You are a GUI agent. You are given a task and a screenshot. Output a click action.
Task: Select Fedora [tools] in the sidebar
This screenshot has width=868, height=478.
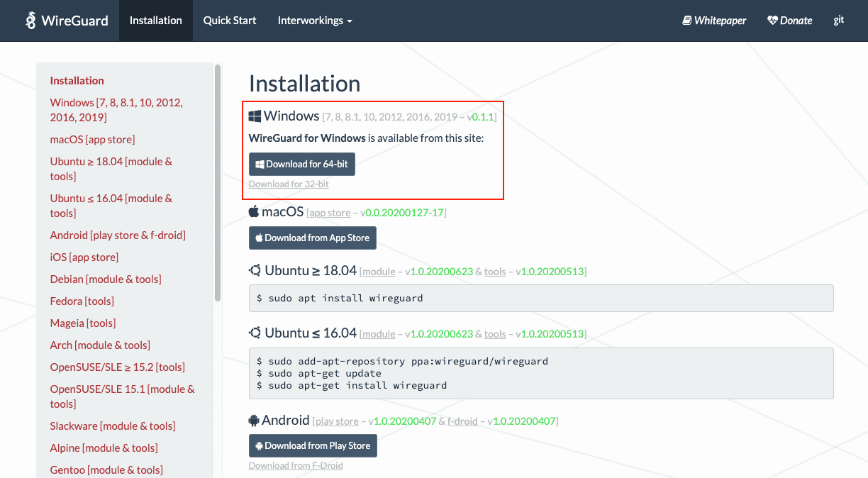point(82,301)
